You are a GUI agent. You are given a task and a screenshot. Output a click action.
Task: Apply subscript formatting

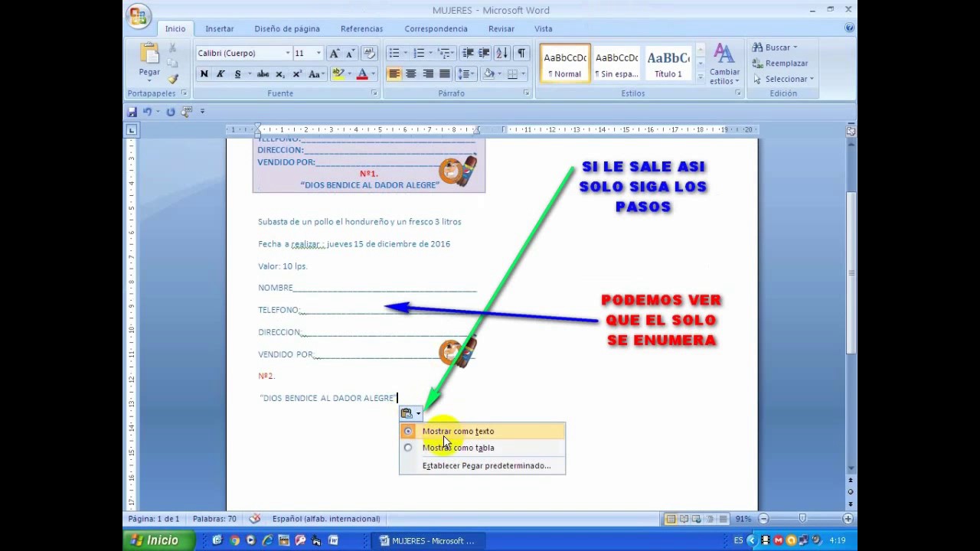click(279, 74)
